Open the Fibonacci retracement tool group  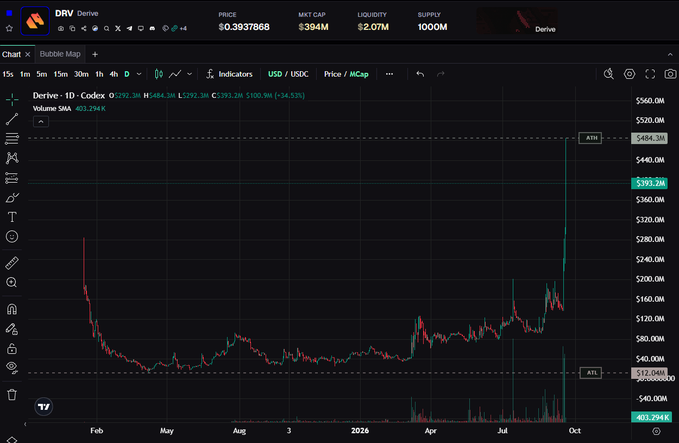coord(12,139)
